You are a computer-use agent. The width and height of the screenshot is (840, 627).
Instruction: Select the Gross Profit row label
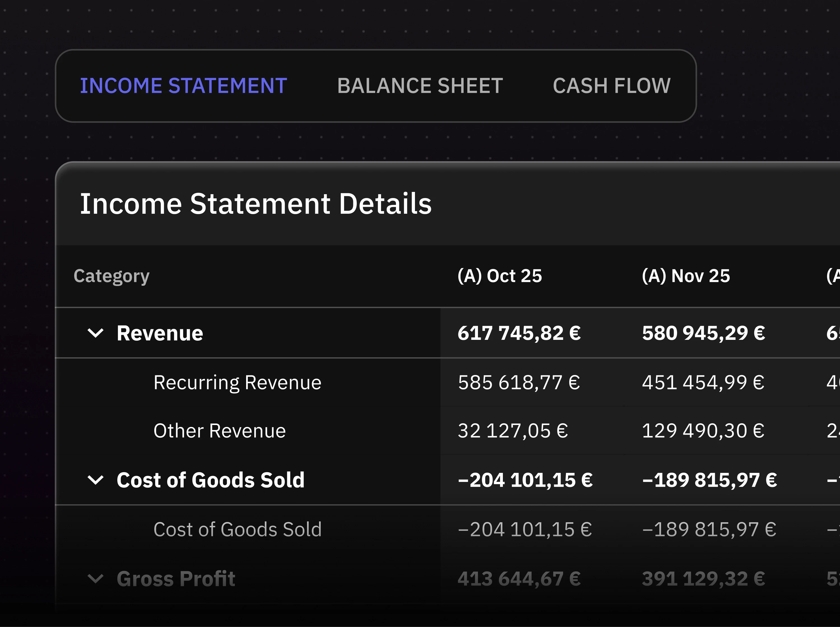(x=176, y=579)
